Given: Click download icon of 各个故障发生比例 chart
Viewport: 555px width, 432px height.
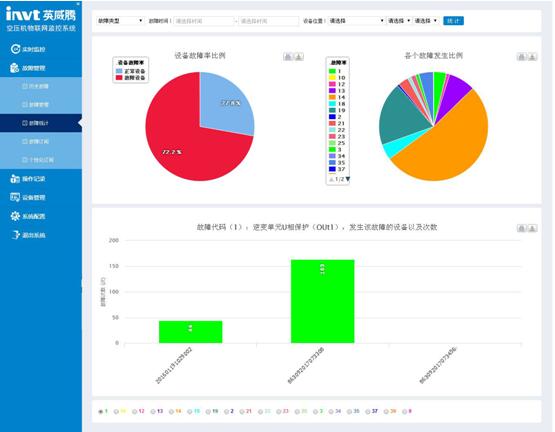Looking at the screenshot, I should tap(533, 57).
